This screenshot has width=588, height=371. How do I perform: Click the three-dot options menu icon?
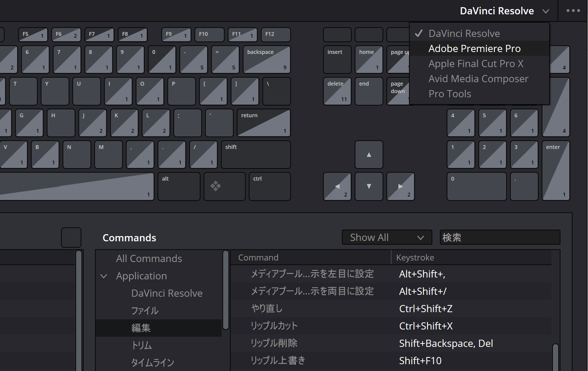pos(573,11)
